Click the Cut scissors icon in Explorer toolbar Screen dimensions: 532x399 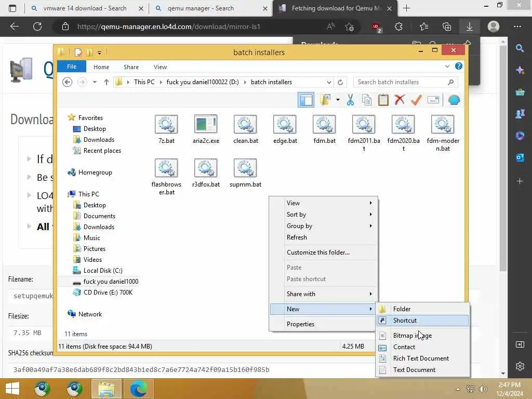coord(350,100)
